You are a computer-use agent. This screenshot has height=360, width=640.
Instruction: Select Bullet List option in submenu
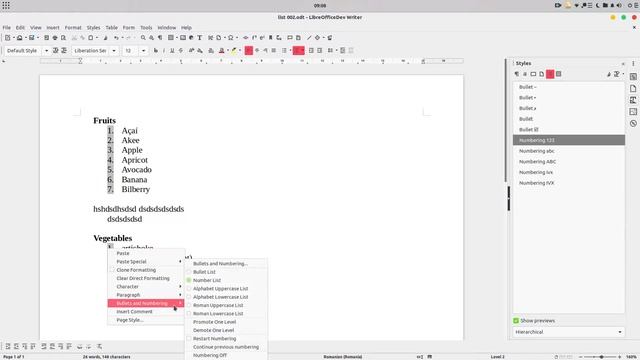click(226, 272)
